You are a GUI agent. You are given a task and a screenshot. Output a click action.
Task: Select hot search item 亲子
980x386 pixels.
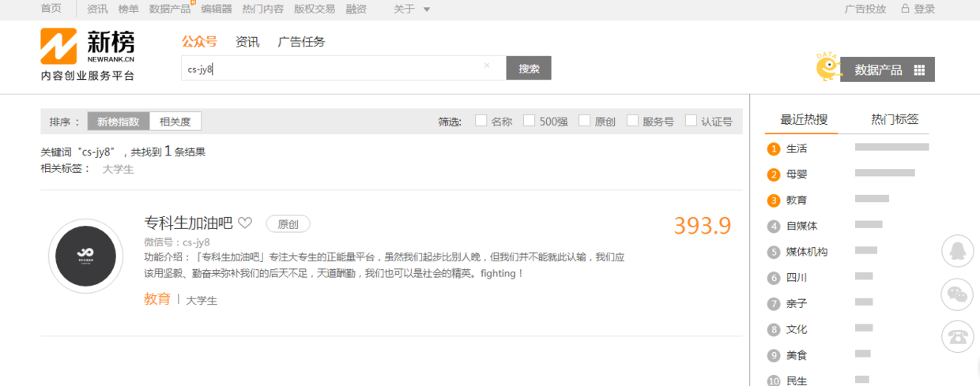(796, 303)
